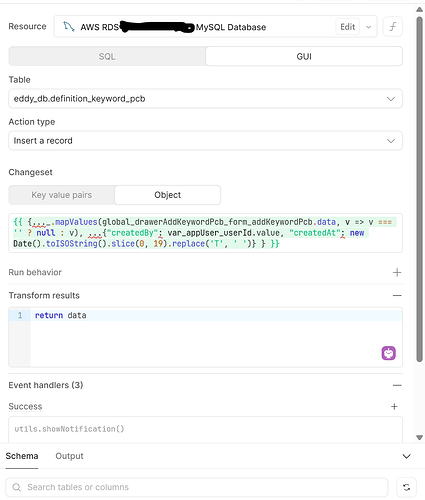
Task: Open the Table dropdown eddy_db.definition_keyword_pcb
Action: pos(205,99)
